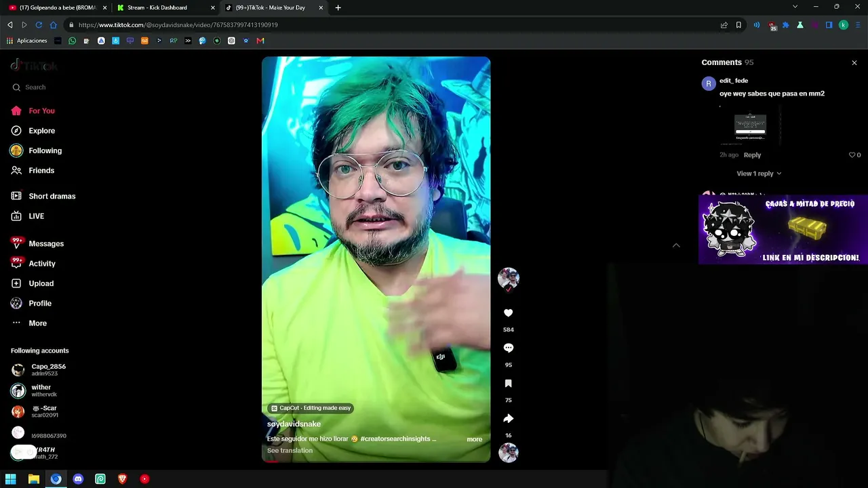868x488 pixels.
Task: Toggle the browser side panel
Action: click(x=829, y=25)
